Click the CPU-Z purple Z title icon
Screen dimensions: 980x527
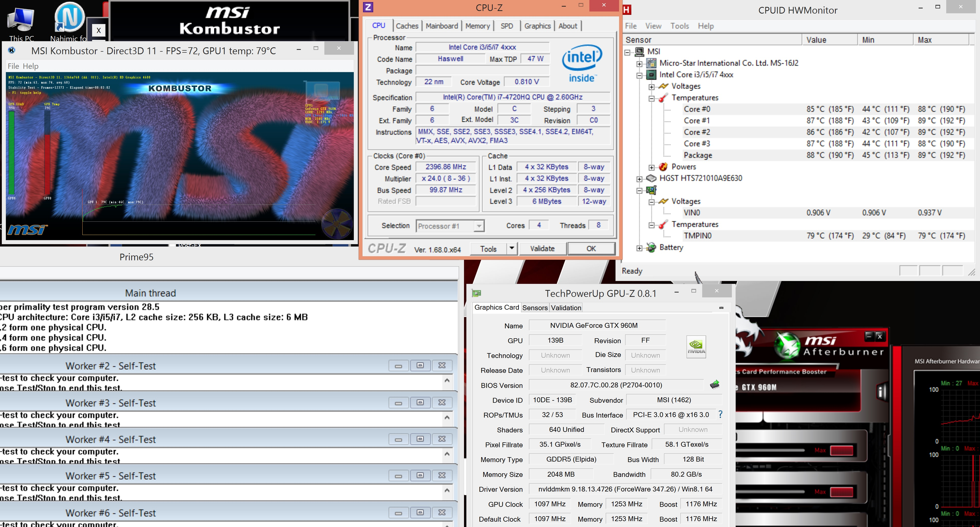coord(368,7)
